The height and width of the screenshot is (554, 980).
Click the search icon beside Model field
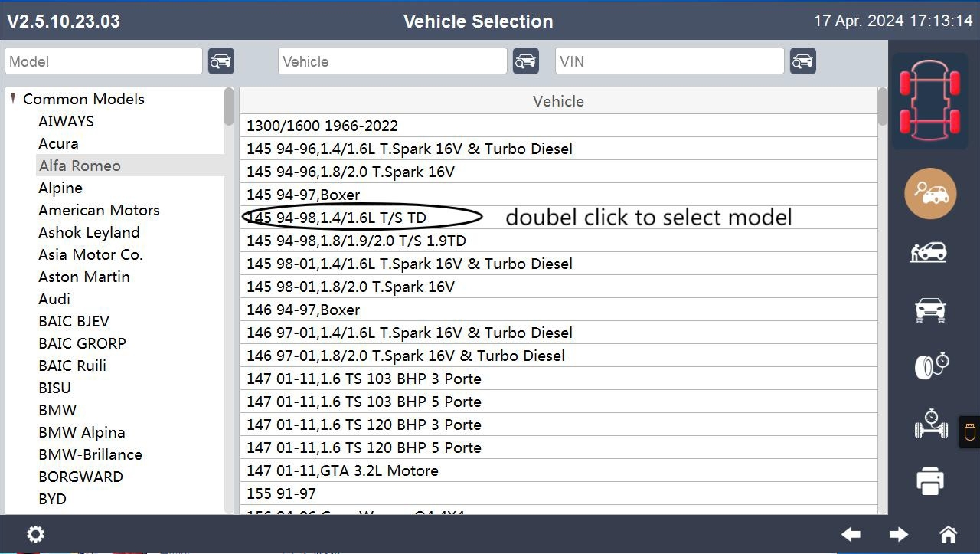[221, 61]
